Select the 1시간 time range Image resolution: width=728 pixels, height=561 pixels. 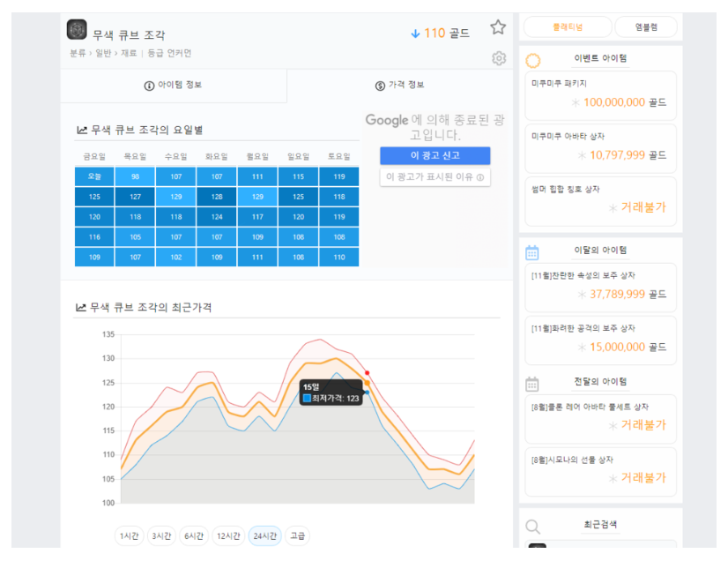pos(130,535)
